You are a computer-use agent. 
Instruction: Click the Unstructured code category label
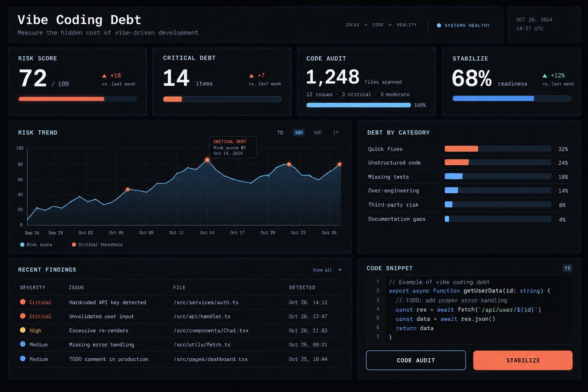click(394, 163)
